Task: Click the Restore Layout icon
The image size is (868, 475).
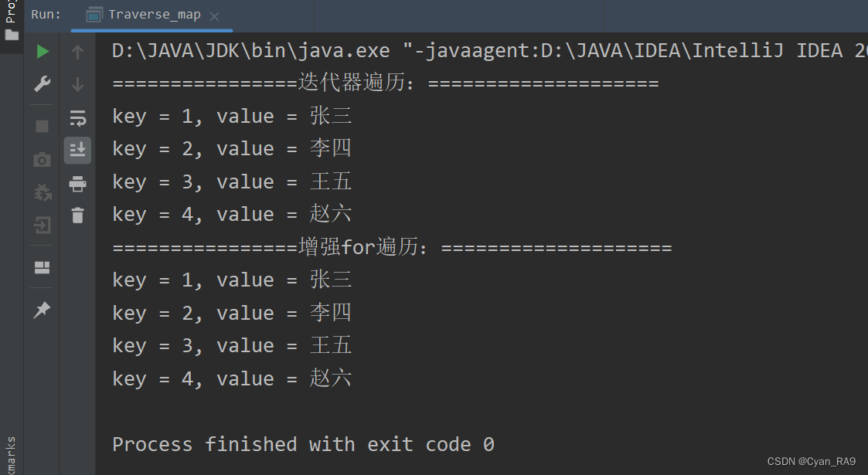Action: pos(43,267)
